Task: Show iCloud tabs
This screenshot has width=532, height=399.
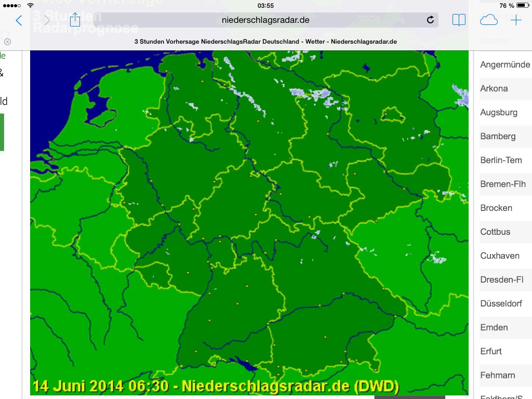Action: pyautogui.click(x=488, y=20)
